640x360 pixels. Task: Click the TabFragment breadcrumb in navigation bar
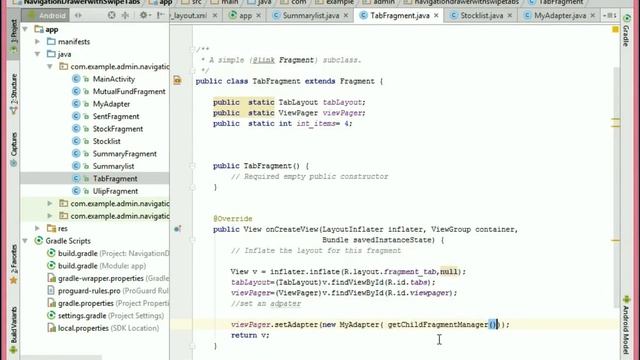click(x=556, y=2)
